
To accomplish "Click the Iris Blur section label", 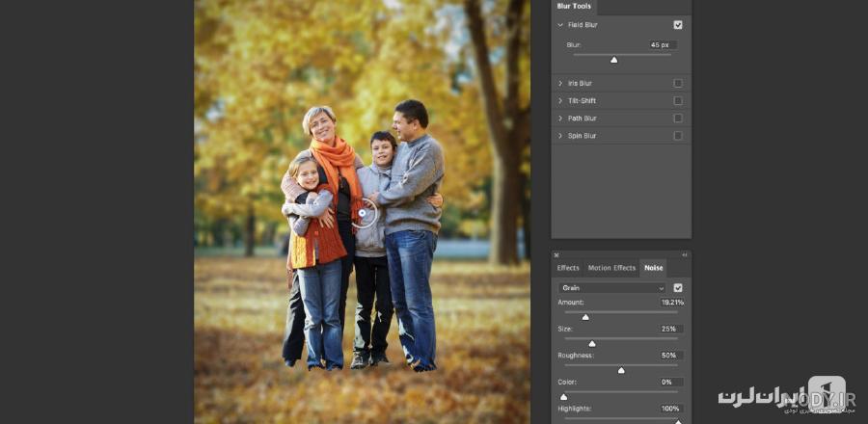I will tap(580, 84).
